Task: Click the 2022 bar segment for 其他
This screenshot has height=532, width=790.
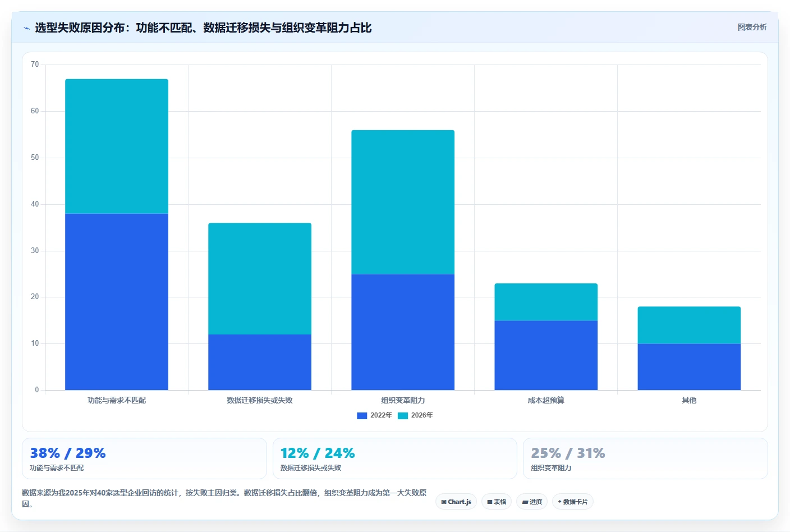Action: click(x=689, y=367)
